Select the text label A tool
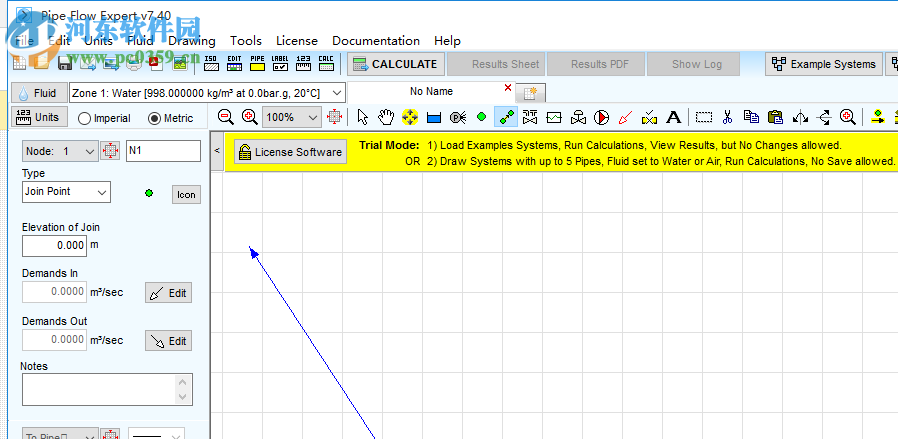This screenshot has height=439, width=898. pos(674,117)
